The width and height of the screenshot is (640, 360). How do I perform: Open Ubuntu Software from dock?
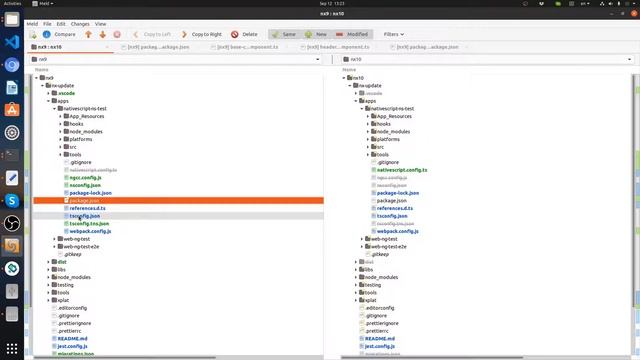(x=12, y=110)
